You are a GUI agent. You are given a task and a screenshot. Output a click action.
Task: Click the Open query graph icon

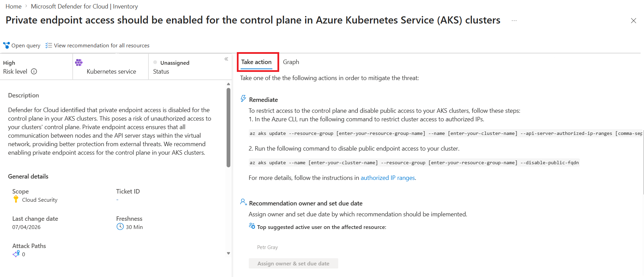[6, 45]
